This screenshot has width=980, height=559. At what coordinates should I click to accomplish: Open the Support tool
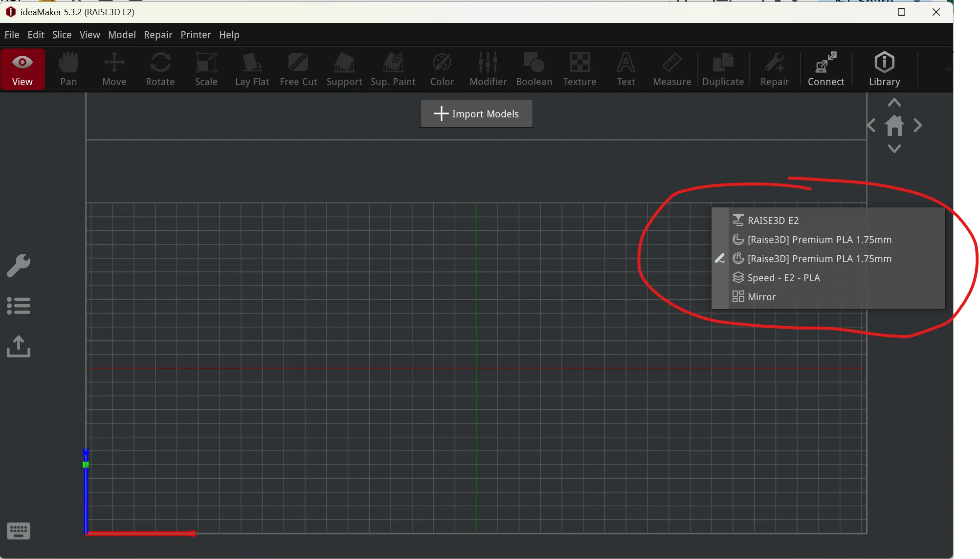point(344,69)
